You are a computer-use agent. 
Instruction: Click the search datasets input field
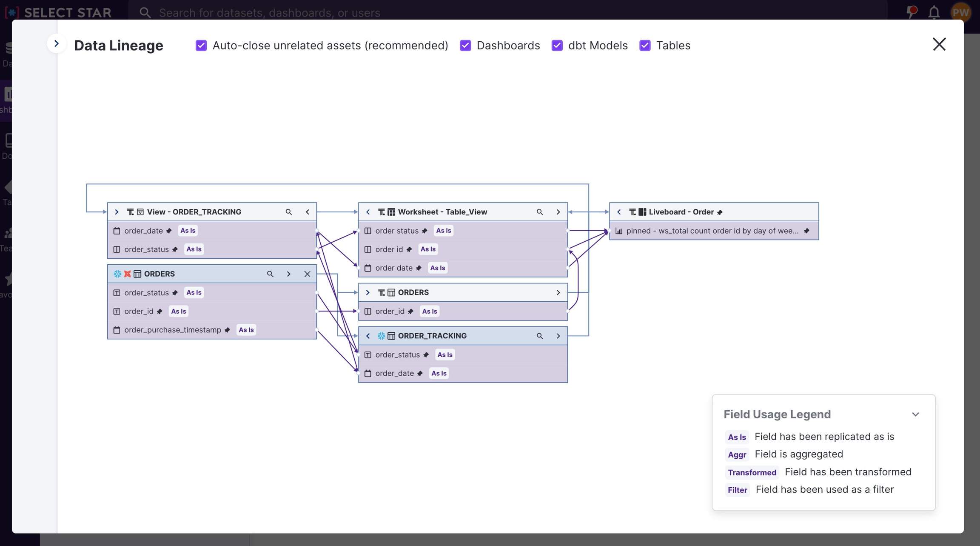point(270,13)
